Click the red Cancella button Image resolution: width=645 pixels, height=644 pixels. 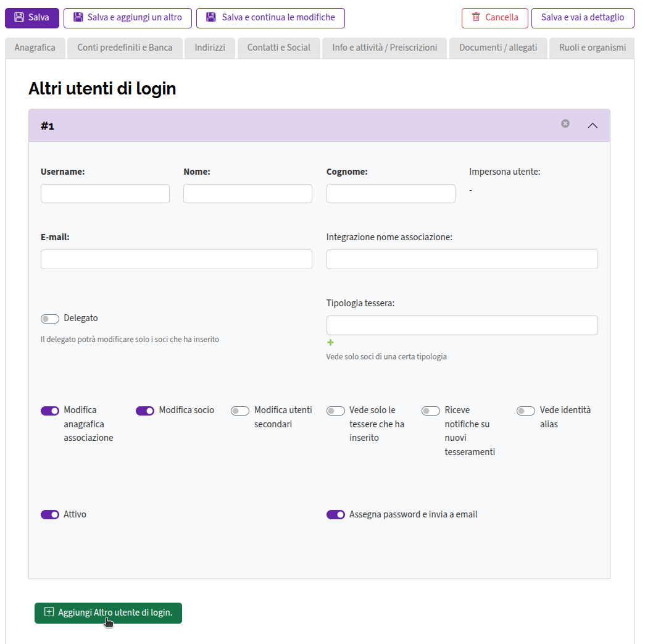pos(494,18)
